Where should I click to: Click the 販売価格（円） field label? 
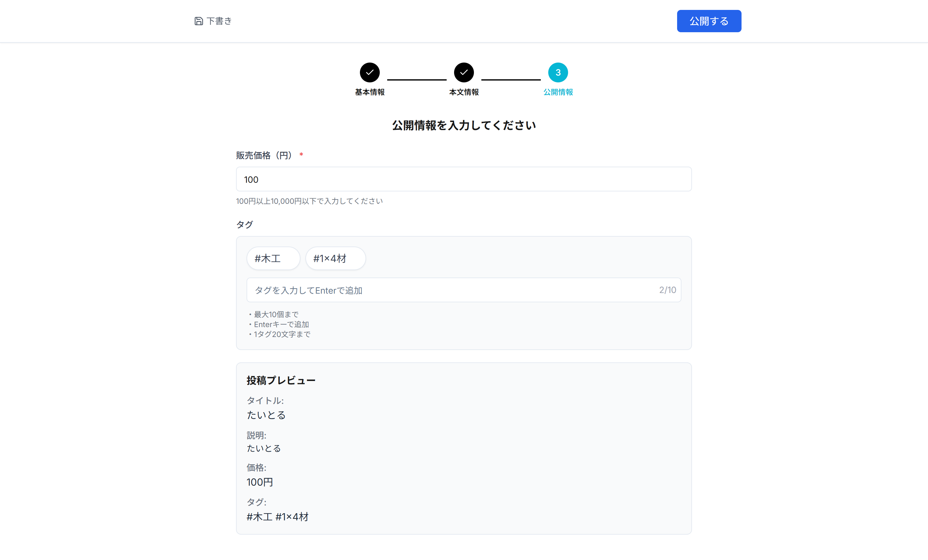click(x=264, y=155)
